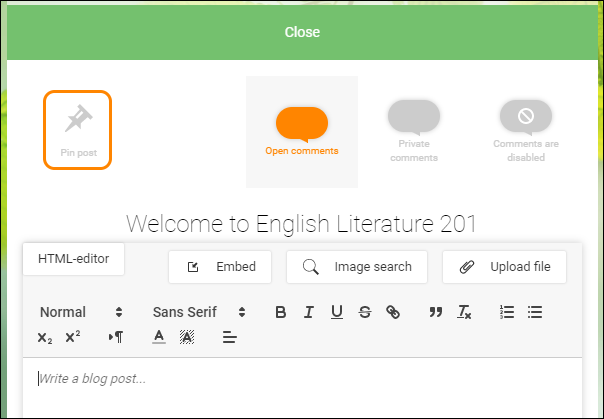Edit the post title Welcome to English Literature 201
Viewport: 604px width, 419px height.
point(301,224)
